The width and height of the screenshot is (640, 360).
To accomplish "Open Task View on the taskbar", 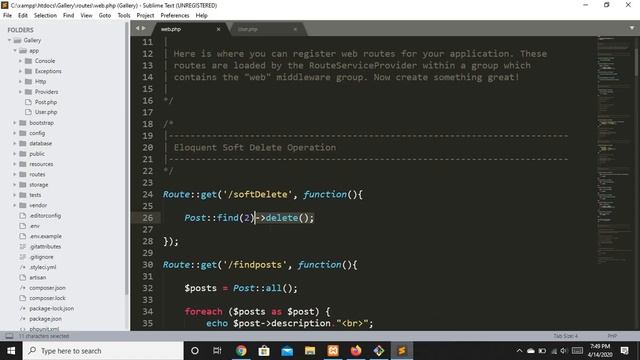I will click(x=217, y=351).
